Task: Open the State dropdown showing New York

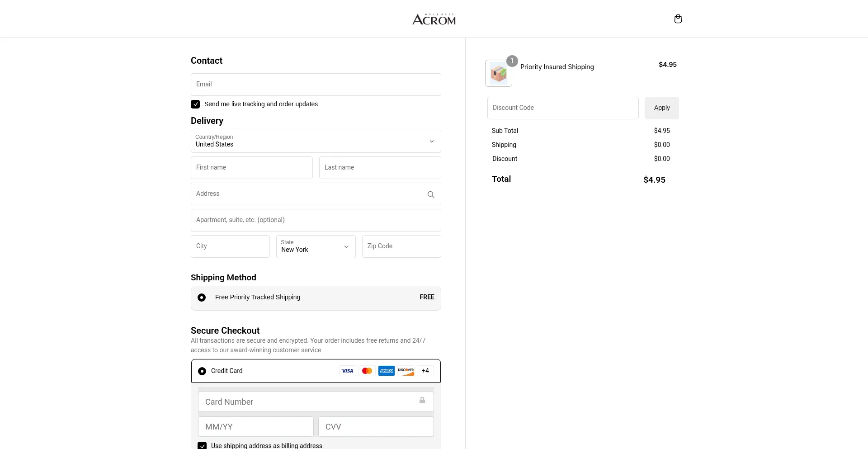Action: (x=316, y=246)
